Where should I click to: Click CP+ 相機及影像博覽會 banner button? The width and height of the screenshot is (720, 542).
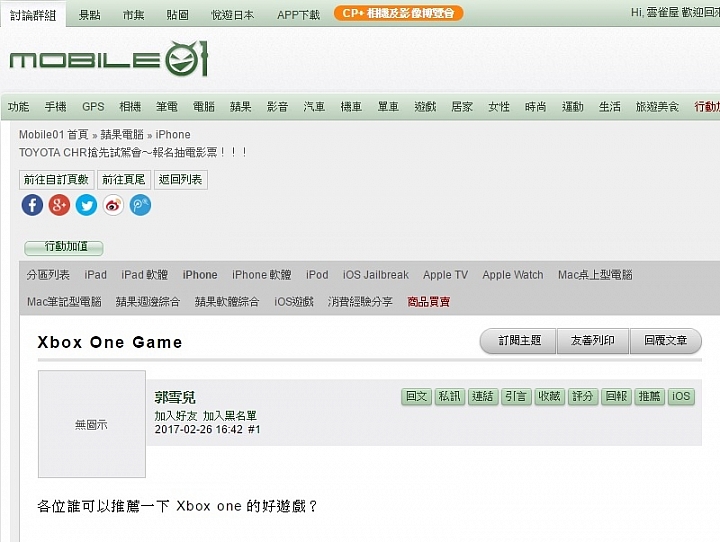click(398, 13)
